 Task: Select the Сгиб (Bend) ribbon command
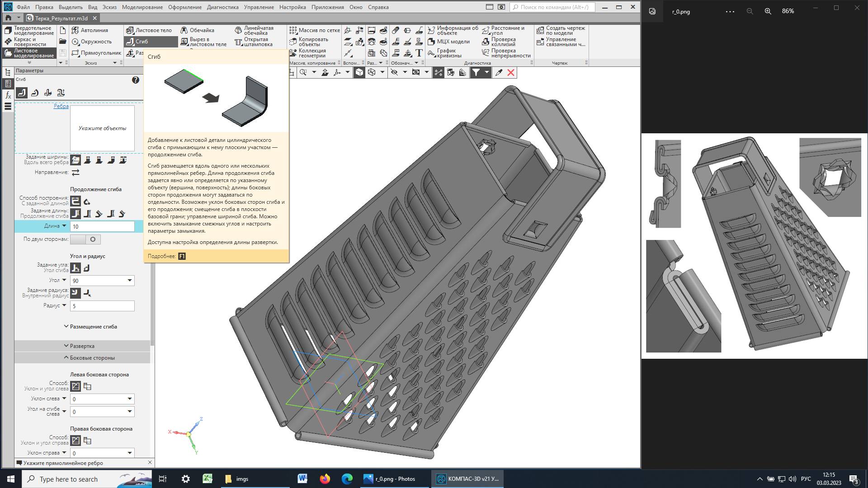pos(141,42)
